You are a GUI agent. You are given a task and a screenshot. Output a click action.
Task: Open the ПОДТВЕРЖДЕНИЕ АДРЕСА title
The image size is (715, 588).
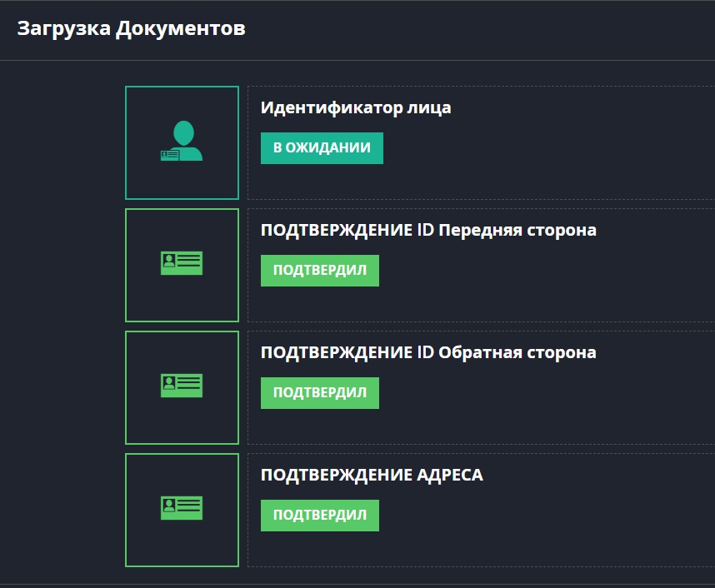point(372,475)
